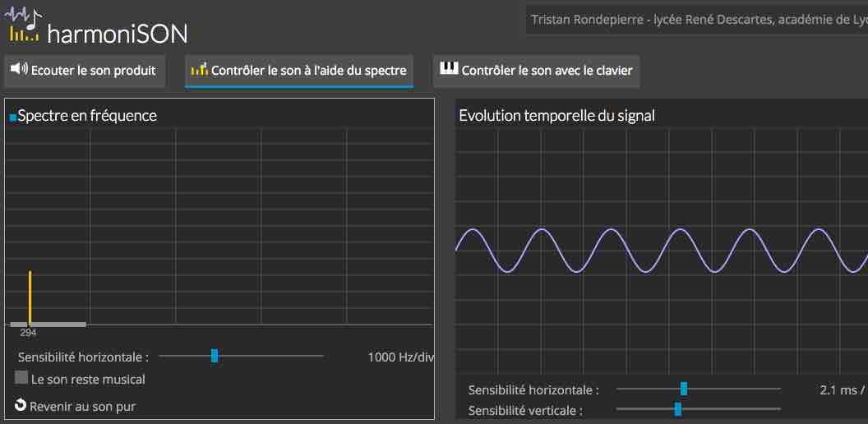Click the 294 frequency label
The width and height of the screenshot is (868, 424).
click(x=28, y=333)
